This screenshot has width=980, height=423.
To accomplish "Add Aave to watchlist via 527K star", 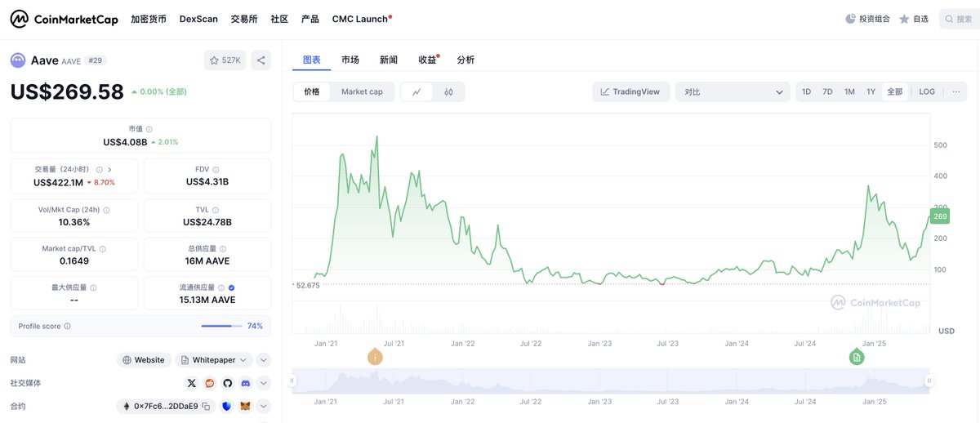I will pos(225,60).
